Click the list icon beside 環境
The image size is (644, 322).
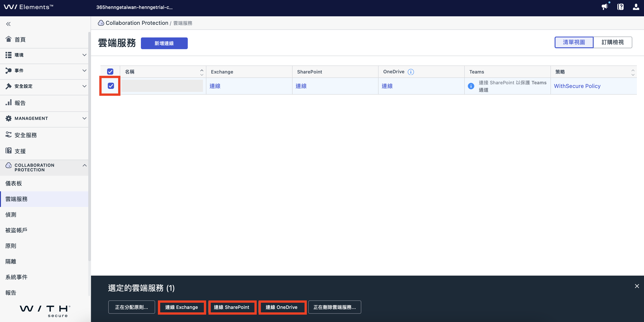9,55
